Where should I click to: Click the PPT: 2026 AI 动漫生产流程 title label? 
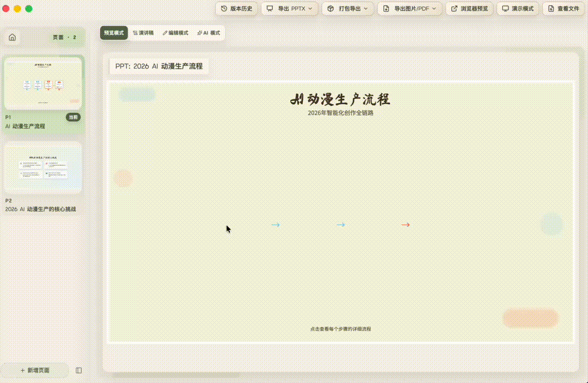click(x=158, y=66)
